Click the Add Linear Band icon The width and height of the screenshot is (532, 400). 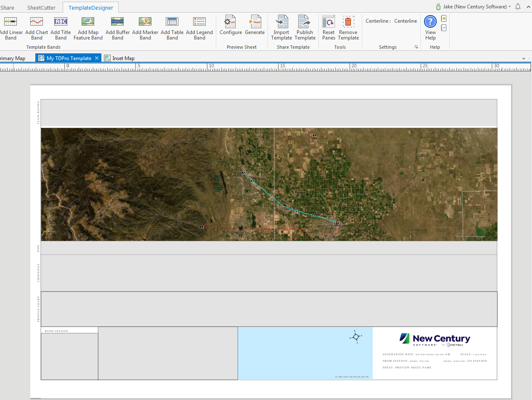[x=11, y=28]
